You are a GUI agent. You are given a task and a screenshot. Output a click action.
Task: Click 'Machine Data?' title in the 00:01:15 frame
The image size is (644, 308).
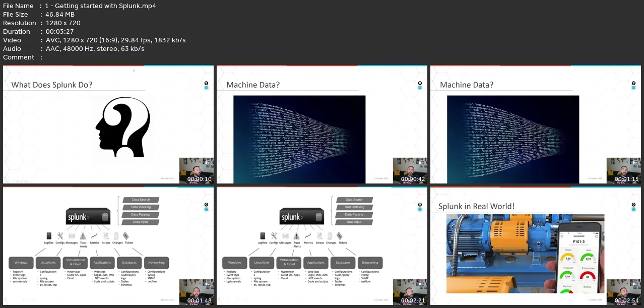[467, 85]
